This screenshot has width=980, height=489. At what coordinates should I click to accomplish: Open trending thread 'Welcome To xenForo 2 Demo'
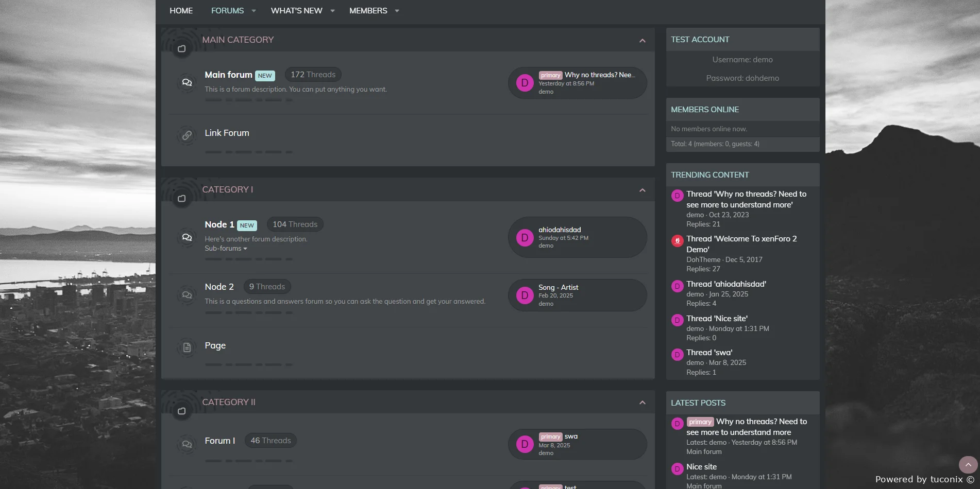[x=741, y=244]
